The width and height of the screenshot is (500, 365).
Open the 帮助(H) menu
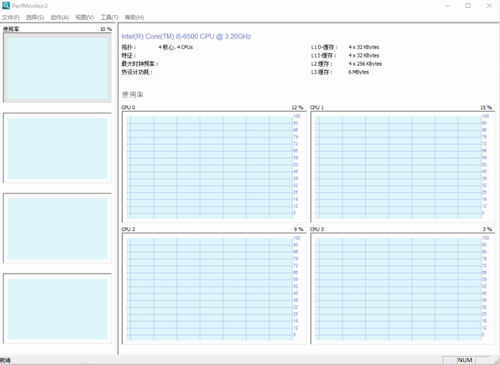[134, 17]
